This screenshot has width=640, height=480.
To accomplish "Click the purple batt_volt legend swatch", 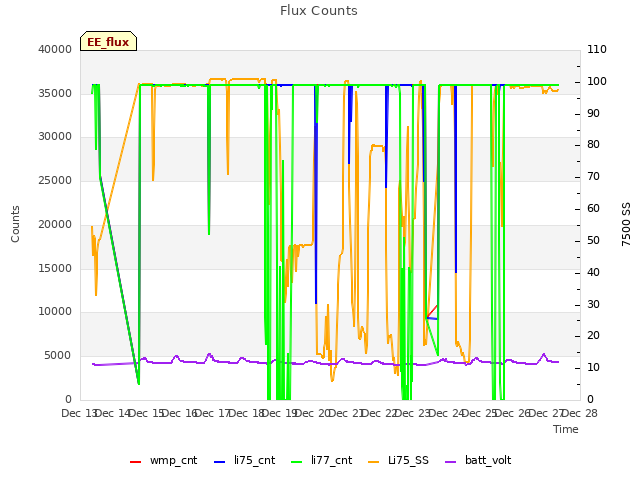I will click(450, 462).
